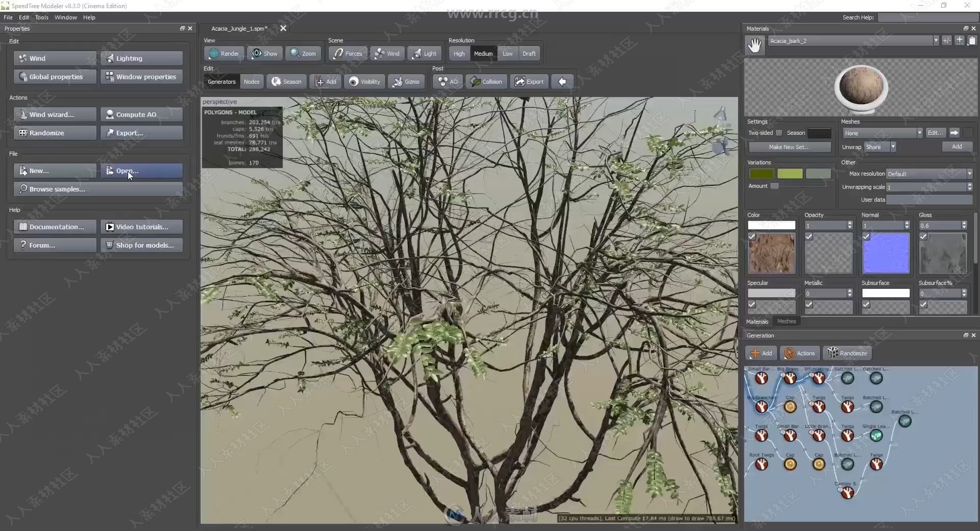Toggle Light in the Scene toolbar
980x531 pixels.
coord(425,54)
